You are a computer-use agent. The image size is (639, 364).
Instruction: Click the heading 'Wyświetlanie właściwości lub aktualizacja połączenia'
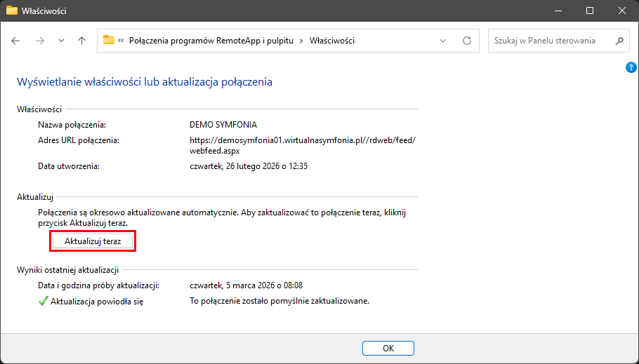tap(145, 82)
